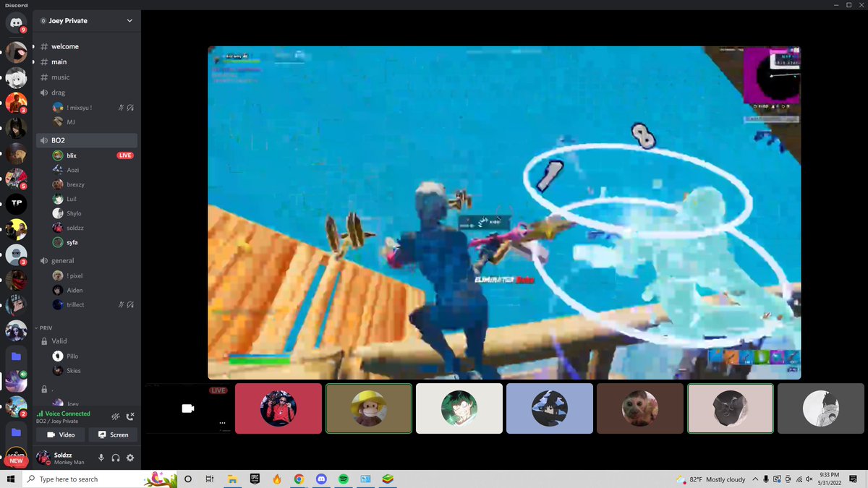Open the 82°F Mostly cloudy weather widget
This screenshot has width=868, height=488.
point(710,479)
